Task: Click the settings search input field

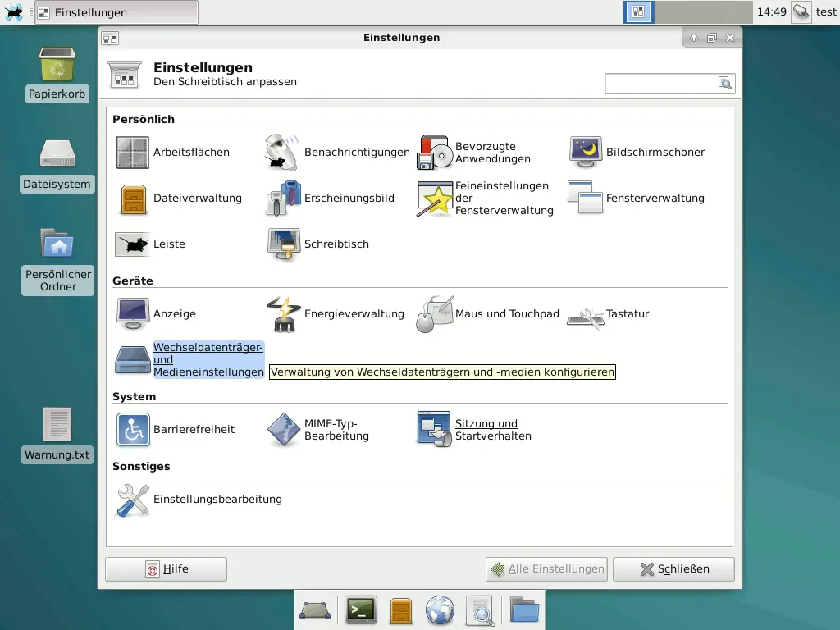Action: [x=661, y=83]
